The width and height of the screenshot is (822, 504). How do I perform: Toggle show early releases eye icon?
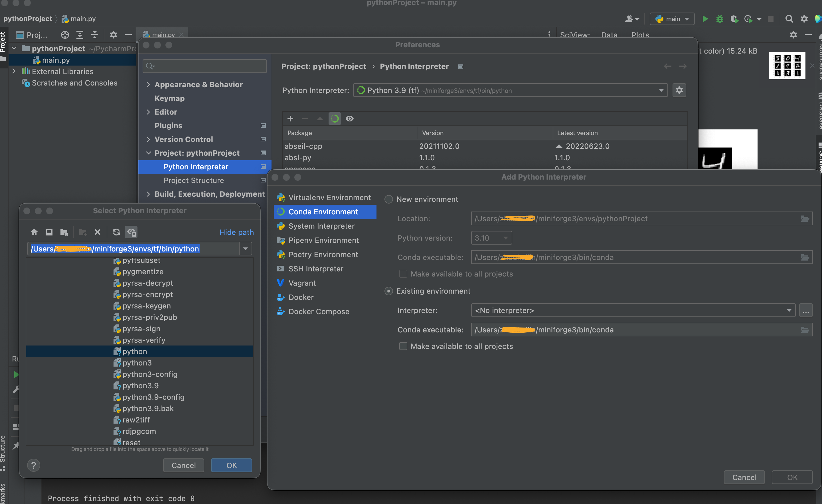tap(350, 119)
